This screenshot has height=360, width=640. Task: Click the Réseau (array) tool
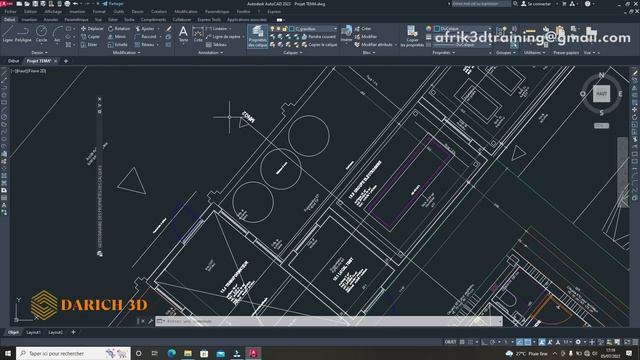point(144,45)
